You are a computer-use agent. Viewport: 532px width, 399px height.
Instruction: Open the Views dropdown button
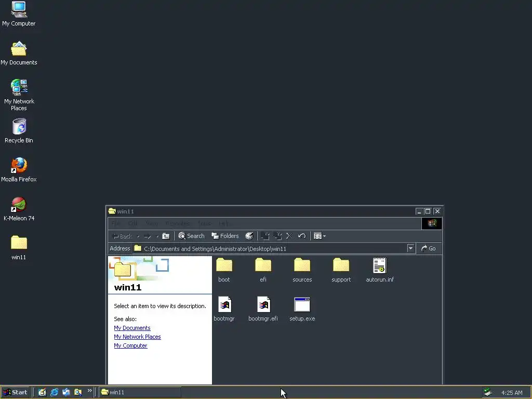click(320, 236)
